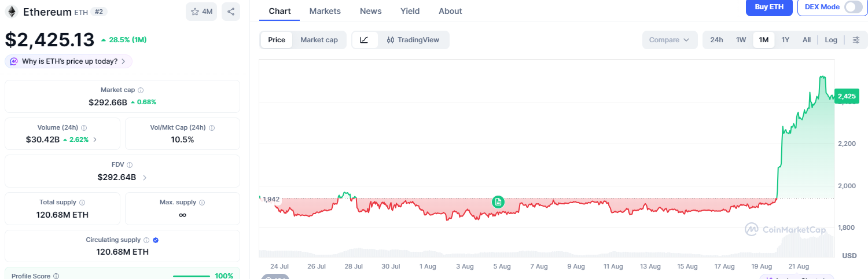
Task: Click volume value $30.42B
Action: click(x=42, y=139)
